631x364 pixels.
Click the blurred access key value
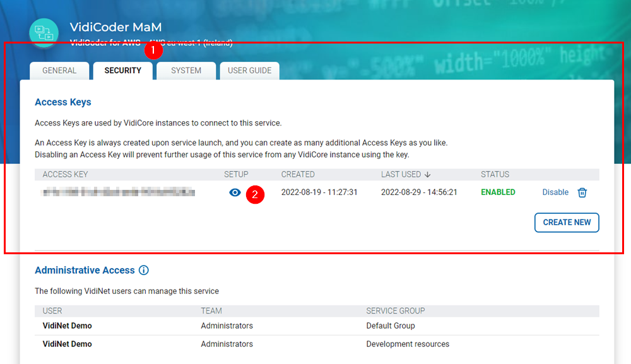(119, 192)
